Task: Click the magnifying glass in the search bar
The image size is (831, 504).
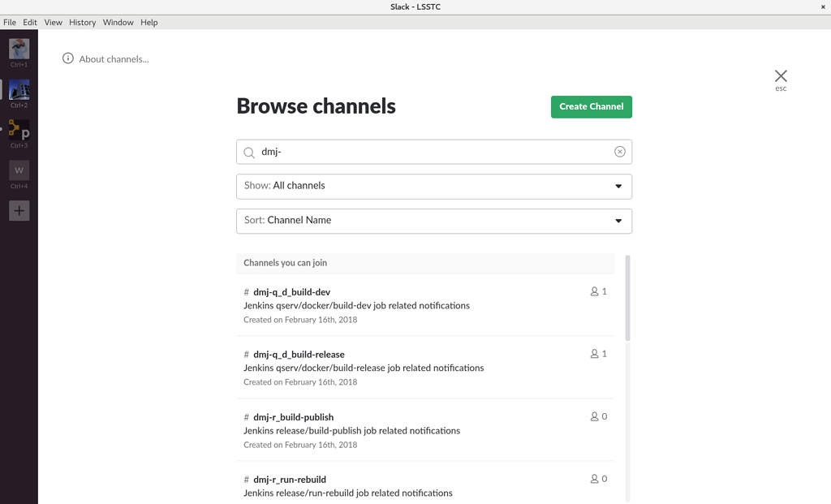Action: click(249, 152)
